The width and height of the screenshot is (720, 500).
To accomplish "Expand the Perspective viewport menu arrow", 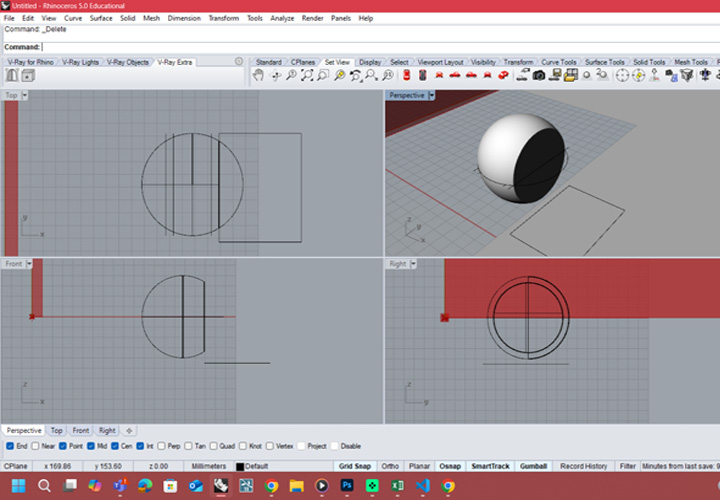I will [x=431, y=96].
